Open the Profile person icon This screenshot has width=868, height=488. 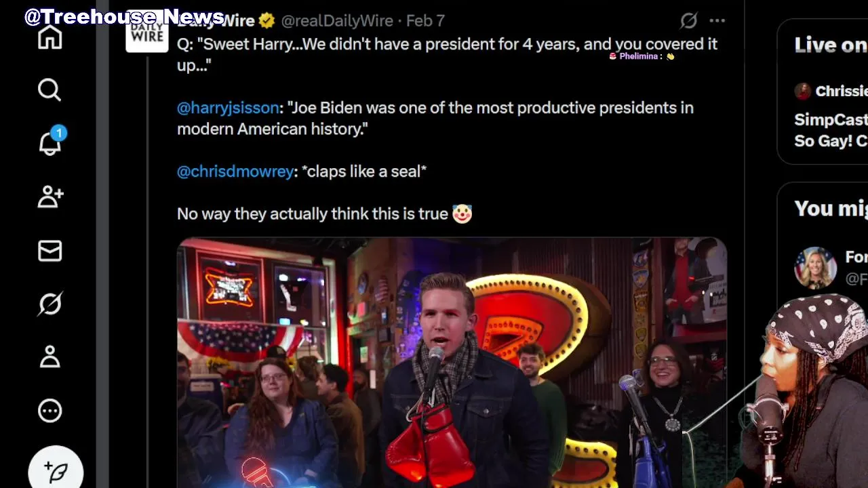[50, 357]
